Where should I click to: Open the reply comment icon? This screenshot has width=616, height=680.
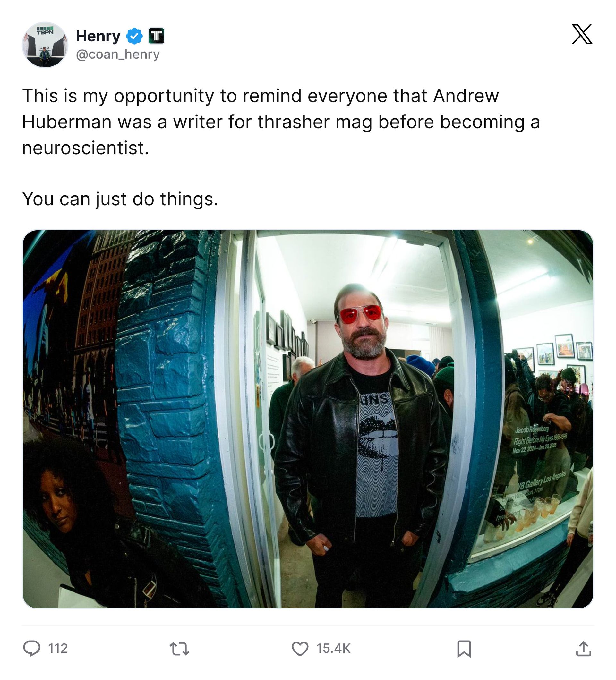[x=32, y=648]
